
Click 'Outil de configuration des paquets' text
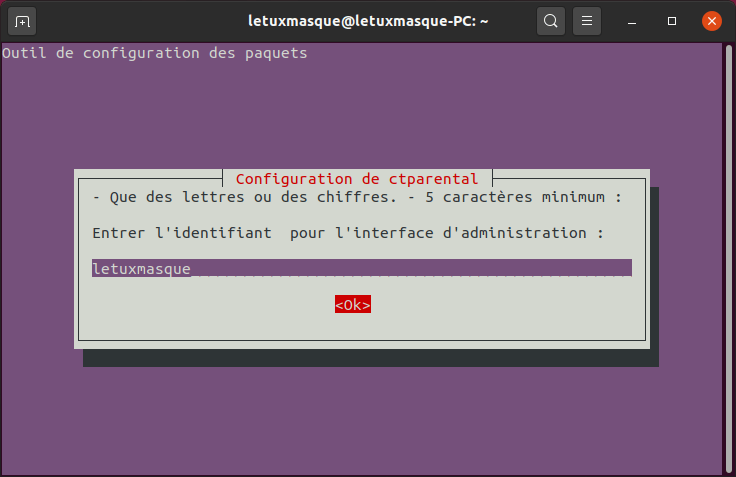coord(154,53)
